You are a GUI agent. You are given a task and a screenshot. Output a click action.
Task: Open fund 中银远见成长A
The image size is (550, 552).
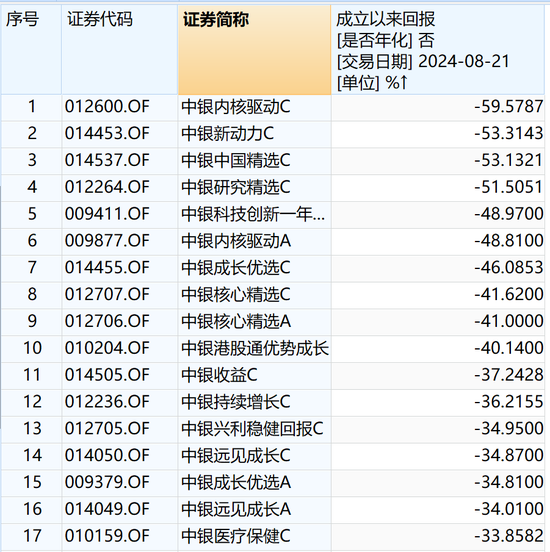point(236,509)
